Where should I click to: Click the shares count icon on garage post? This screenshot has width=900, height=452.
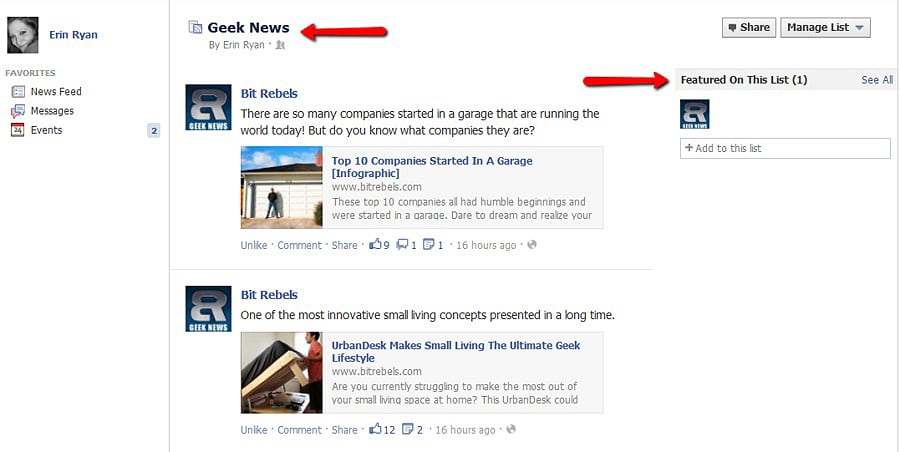[433, 245]
